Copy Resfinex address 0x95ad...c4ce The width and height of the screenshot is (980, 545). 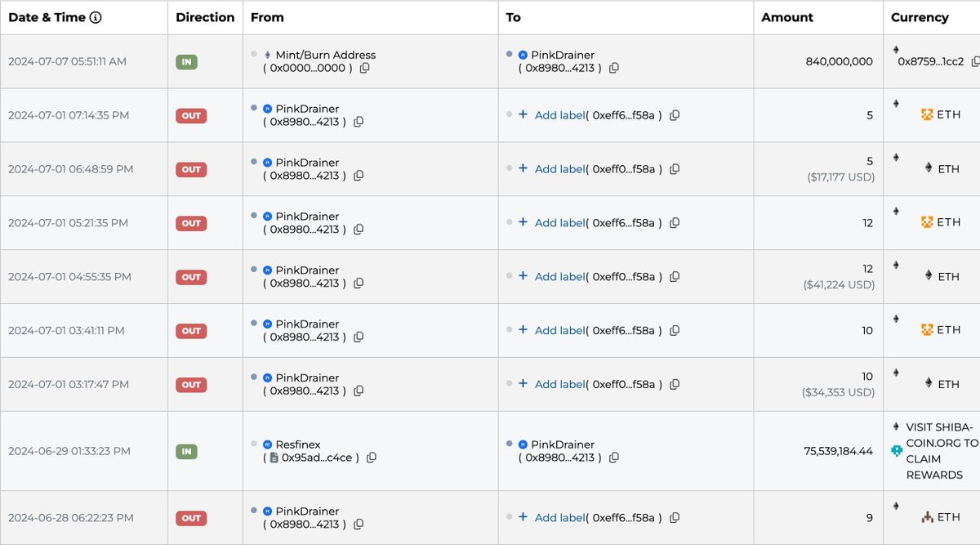coord(371,458)
